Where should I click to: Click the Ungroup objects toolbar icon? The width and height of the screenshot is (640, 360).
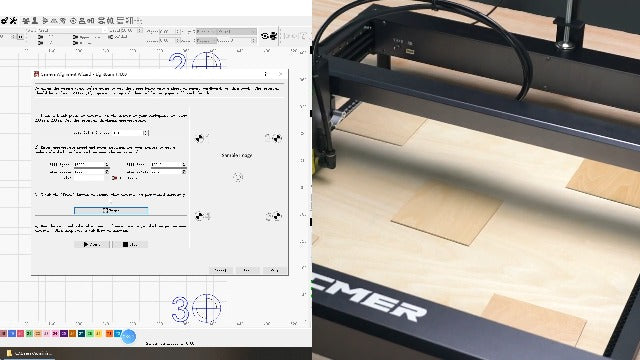(35, 20)
